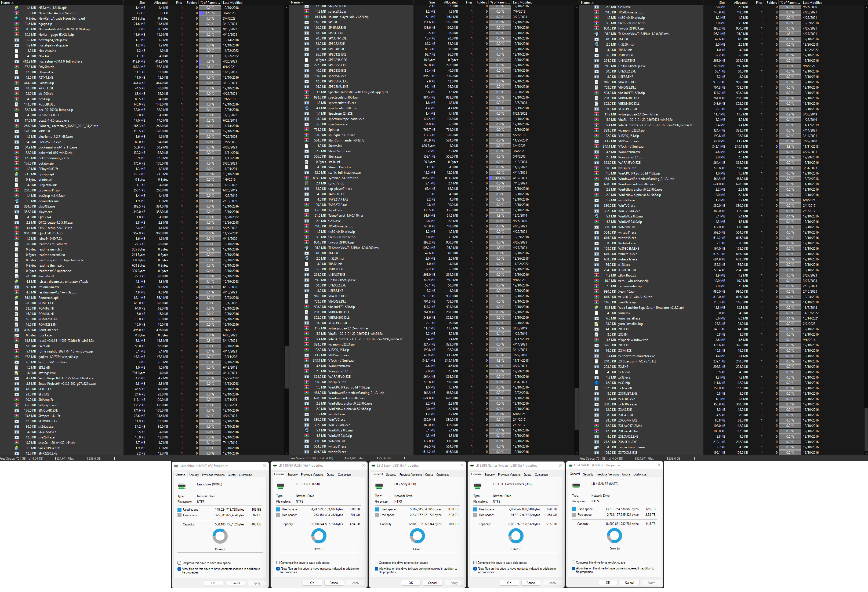This screenshot has width=868, height=592.
Task: Disable content indexing checkbox in Launchbox (NVME) Properties
Action: [x=179, y=569]
